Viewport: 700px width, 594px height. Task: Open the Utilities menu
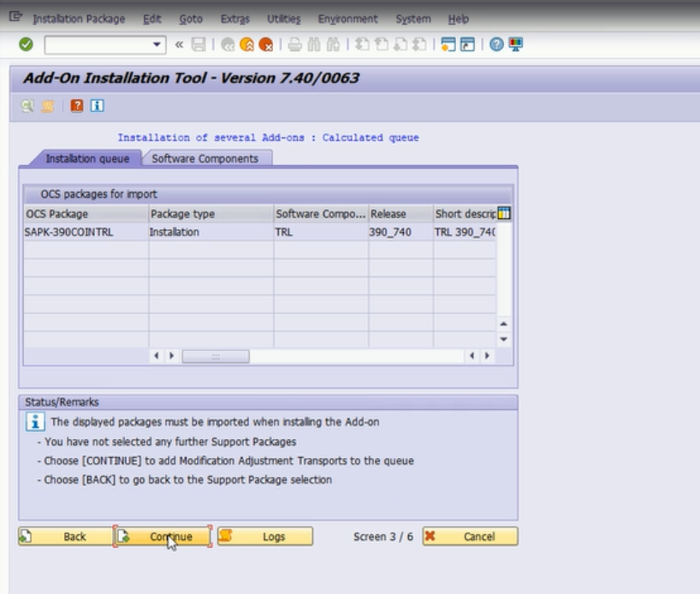pos(283,19)
